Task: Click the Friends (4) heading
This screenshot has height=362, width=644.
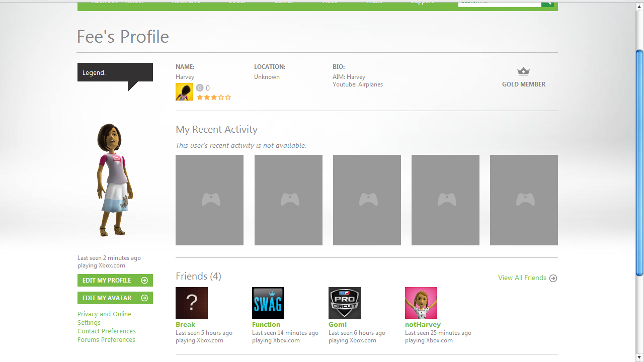Action: [198, 277]
